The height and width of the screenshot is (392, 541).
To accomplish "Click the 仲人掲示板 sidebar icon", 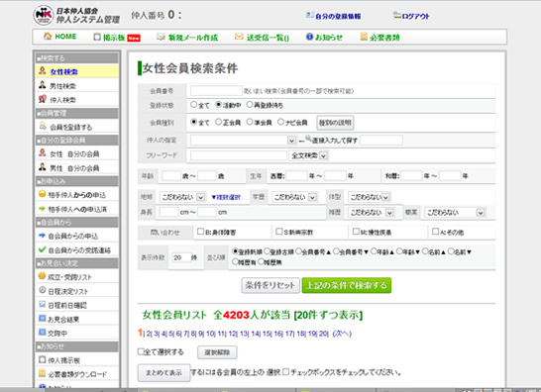I will (x=42, y=359).
